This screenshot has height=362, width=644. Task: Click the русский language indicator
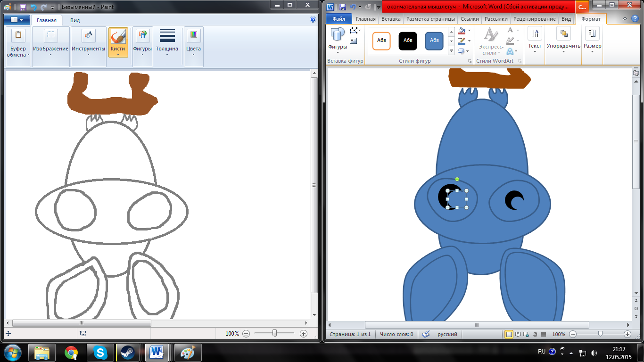(x=447, y=334)
